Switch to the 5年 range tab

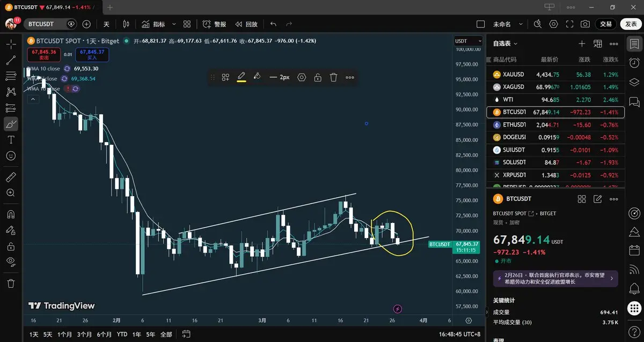(x=150, y=334)
